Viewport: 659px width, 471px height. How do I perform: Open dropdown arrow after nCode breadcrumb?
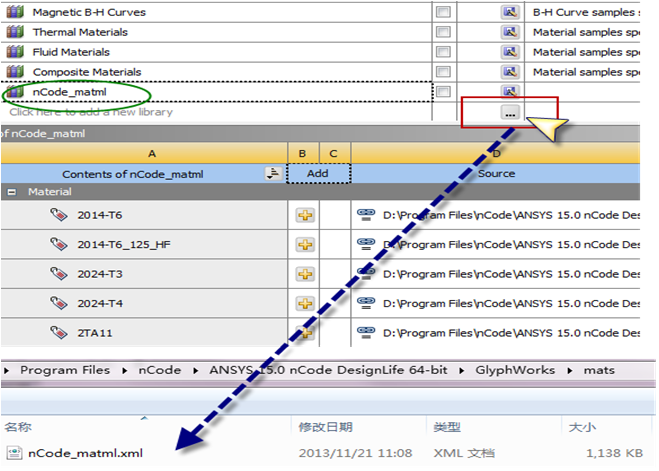pyautogui.click(x=196, y=371)
